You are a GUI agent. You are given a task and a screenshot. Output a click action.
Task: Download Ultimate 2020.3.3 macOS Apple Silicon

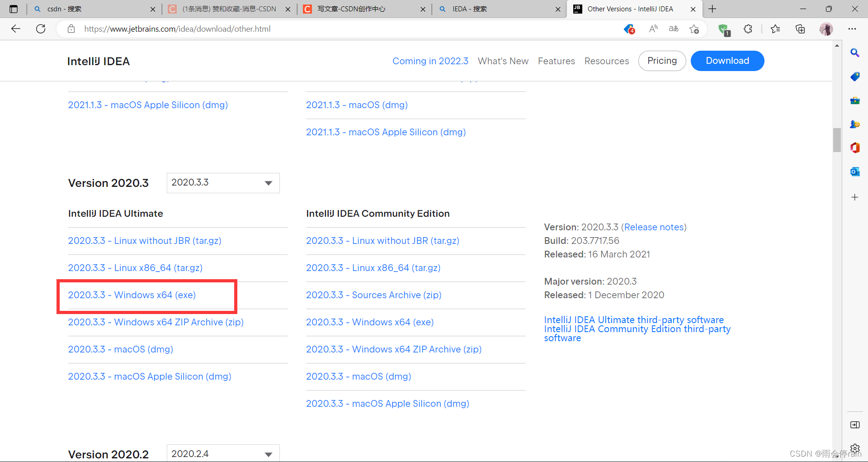150,376
